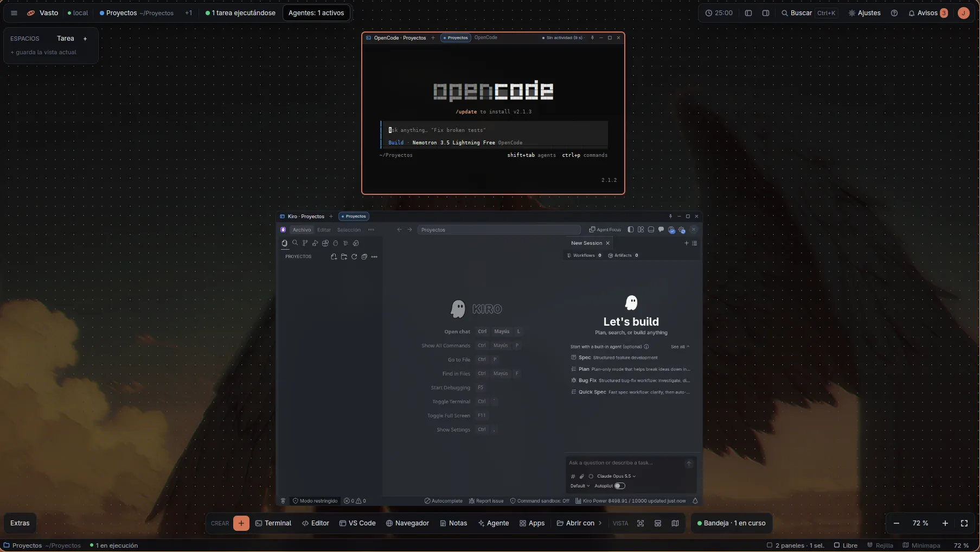The height and width of the screenshot is (552, 980).
Task: Toggle Kiro primary sidebar layout icon
Action: (x=631, y=230)
